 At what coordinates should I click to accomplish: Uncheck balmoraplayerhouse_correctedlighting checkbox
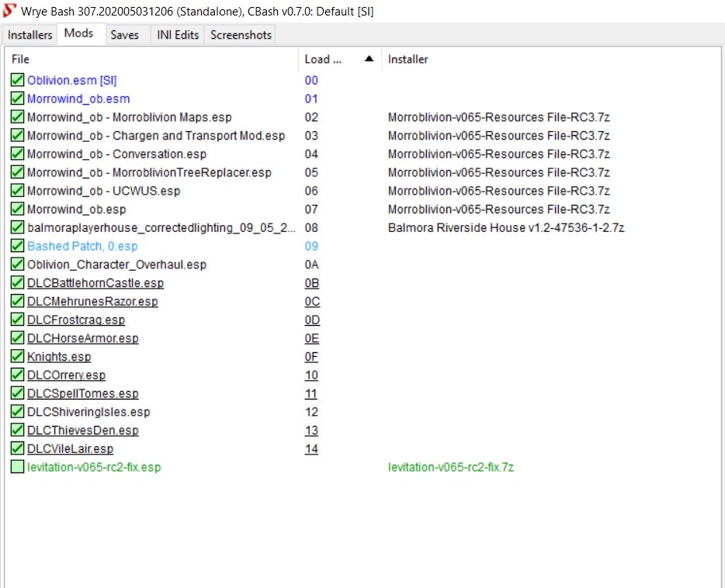coord(17,228)
